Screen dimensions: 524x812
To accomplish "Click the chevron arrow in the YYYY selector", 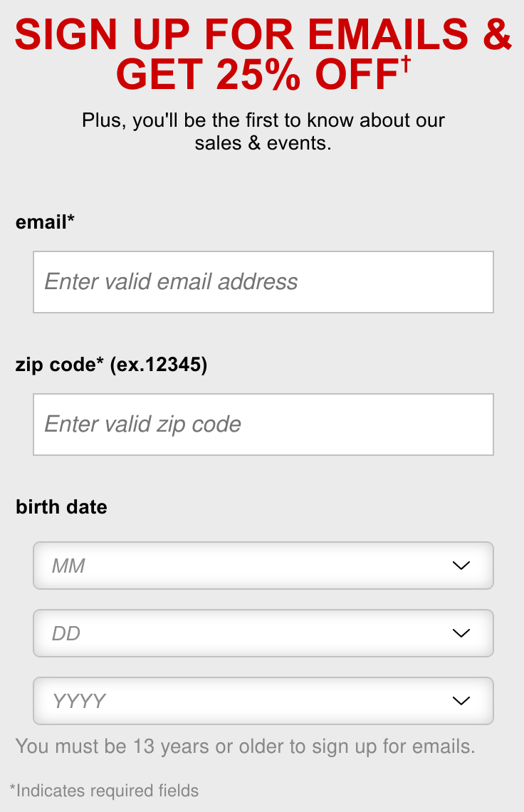I will coord(461,701).
